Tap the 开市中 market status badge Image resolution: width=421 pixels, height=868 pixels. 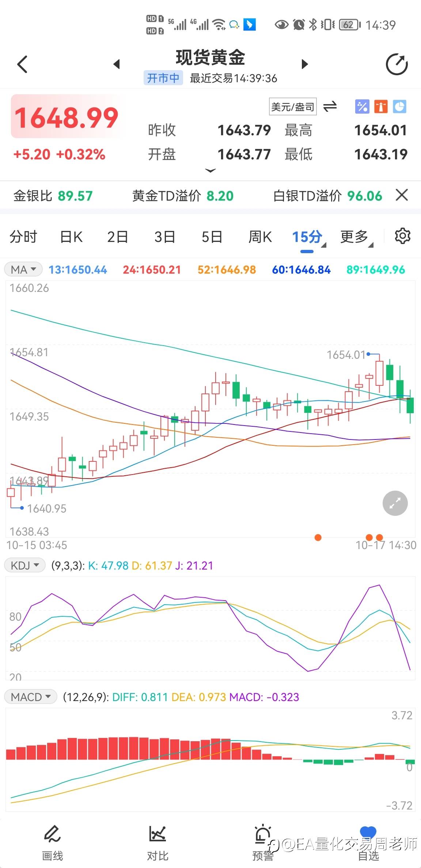163,78
